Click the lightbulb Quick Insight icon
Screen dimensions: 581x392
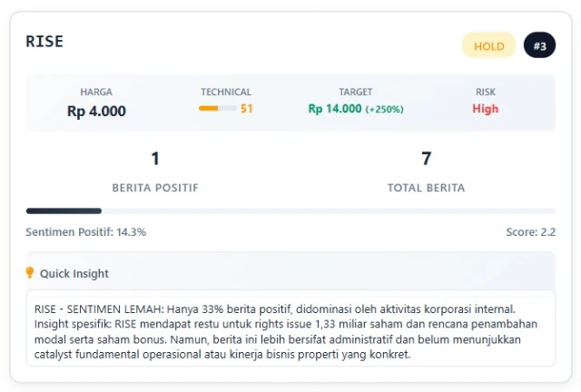[x=30, y=272]
